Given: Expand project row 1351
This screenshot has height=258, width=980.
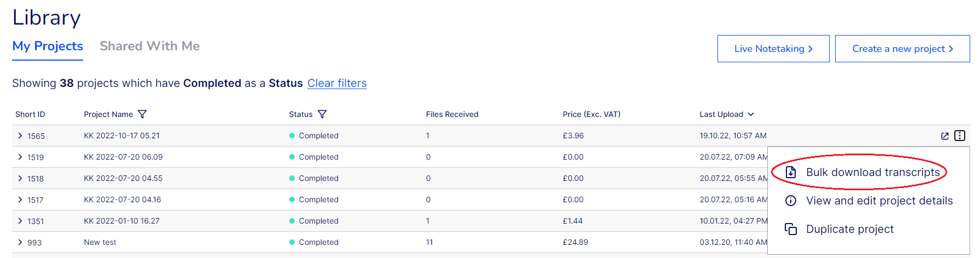Looking at the screenshot, I should tap(20, 221).
